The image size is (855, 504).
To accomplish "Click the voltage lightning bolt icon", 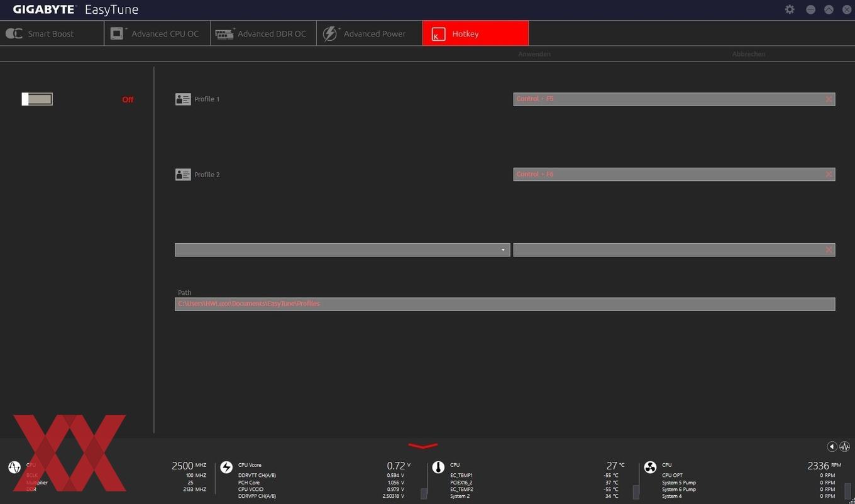I will point(226,467).
